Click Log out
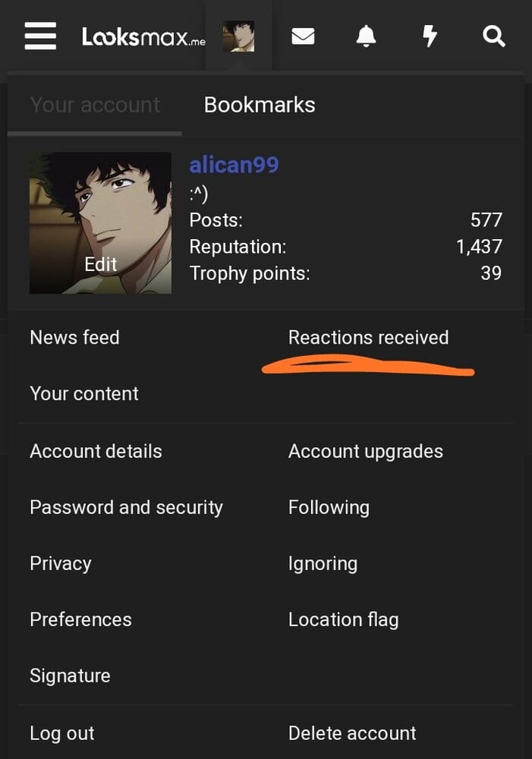This screenshot has height=759, width=532. 62,733
